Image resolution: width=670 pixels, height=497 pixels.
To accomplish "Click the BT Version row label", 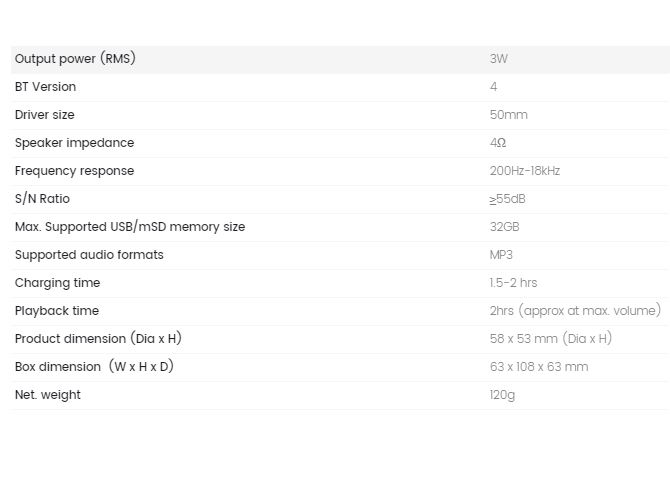I will coord(45,87).
